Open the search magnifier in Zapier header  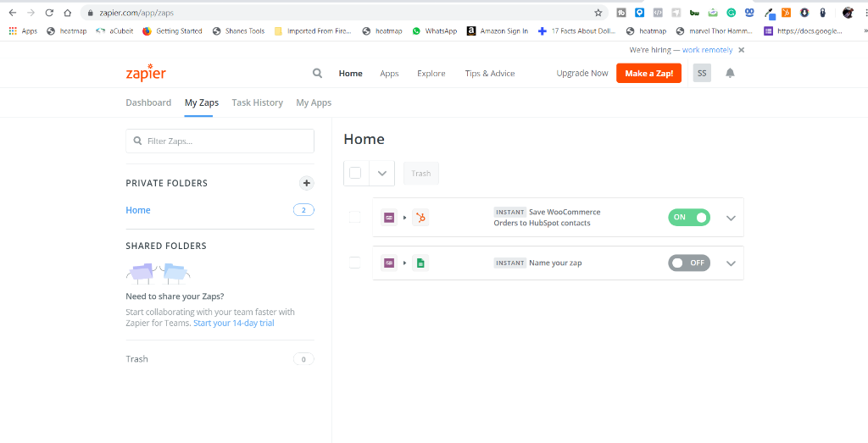pyautogui.click(x=317, y=73)
